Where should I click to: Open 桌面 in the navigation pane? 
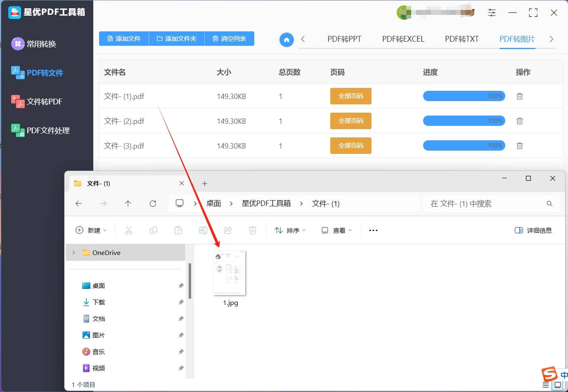99,286
